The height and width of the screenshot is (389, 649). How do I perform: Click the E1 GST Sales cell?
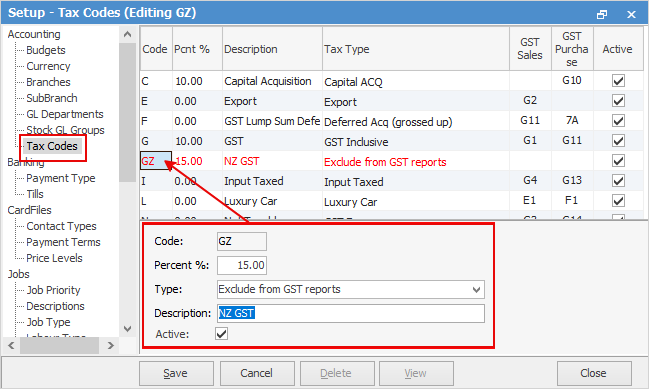[530, 200]
